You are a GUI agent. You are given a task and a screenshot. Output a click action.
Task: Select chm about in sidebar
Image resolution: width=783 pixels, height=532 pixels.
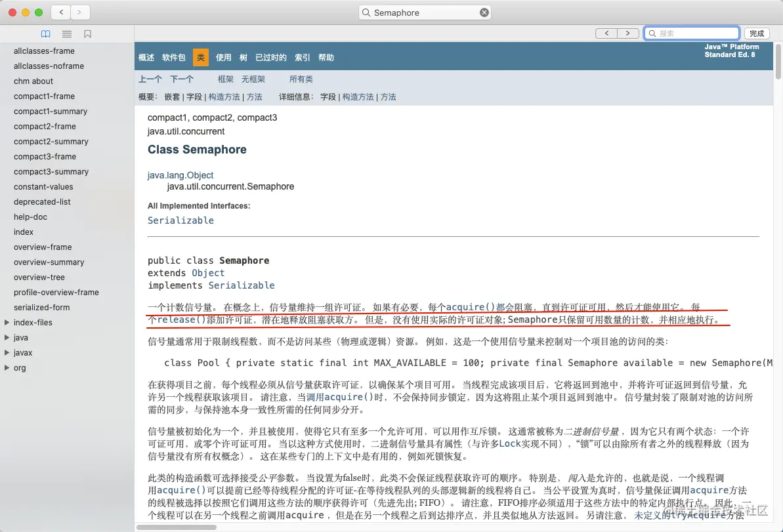click(33, 81)
